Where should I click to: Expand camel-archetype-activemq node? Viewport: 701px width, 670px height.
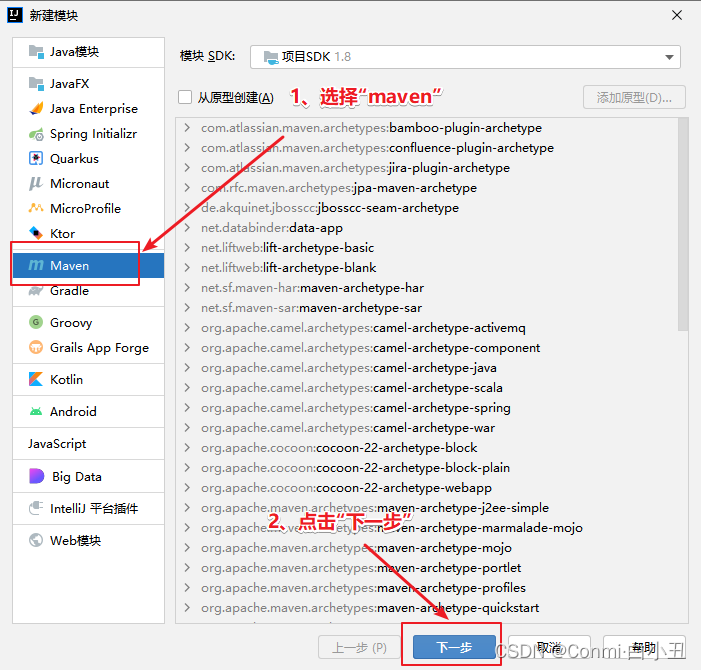187,328
